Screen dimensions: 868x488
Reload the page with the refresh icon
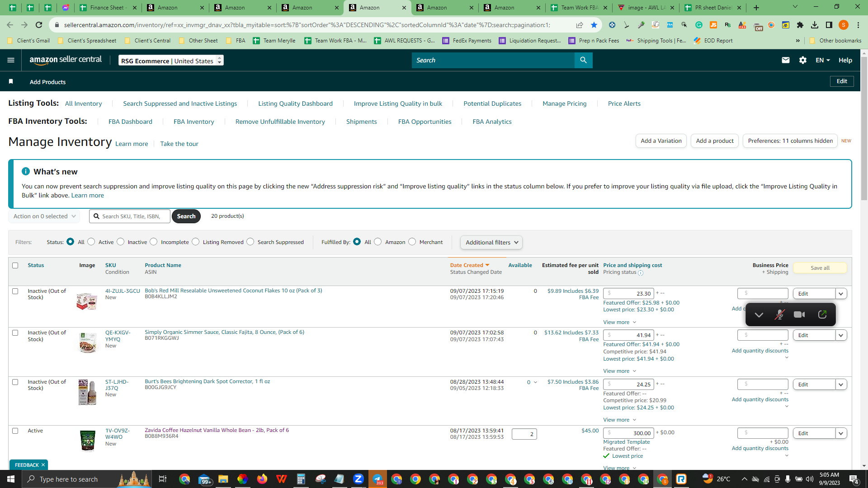click(x=39, y=25)
